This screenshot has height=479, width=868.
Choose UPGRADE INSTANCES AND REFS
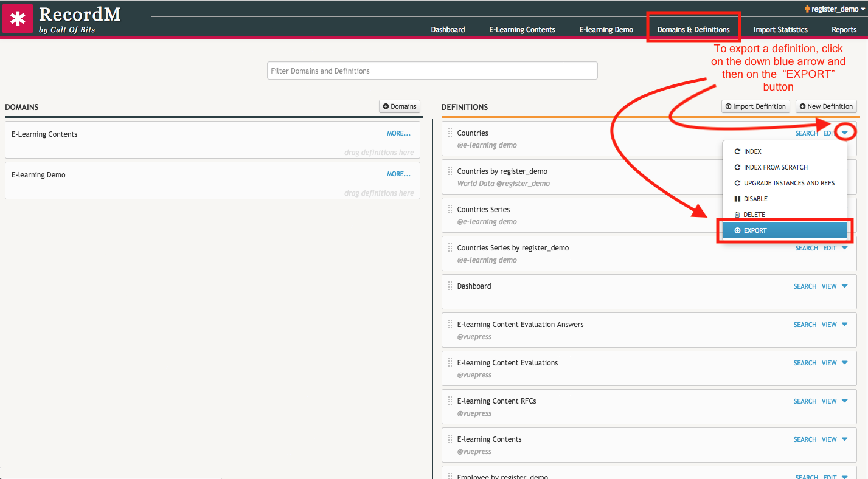[785, 183]
